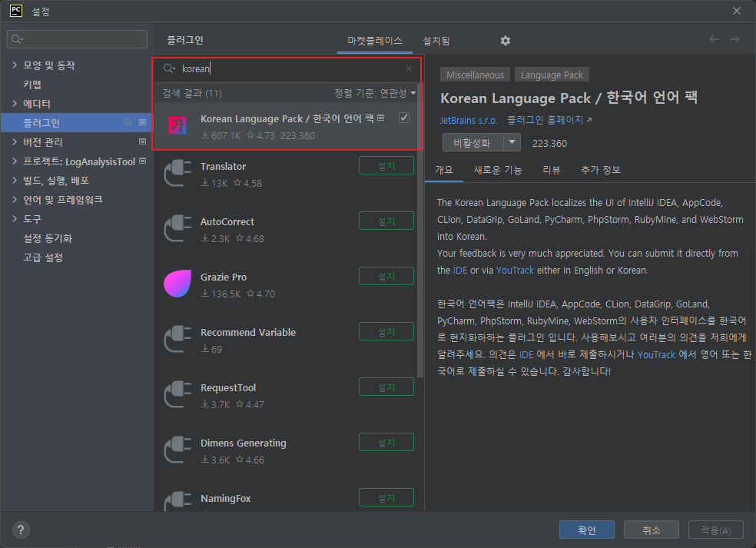The width and height of the screenshot is (756, 548).
Task: Expand the 프로젝트: LogAnalysisTool node
Action: (15, 161)
